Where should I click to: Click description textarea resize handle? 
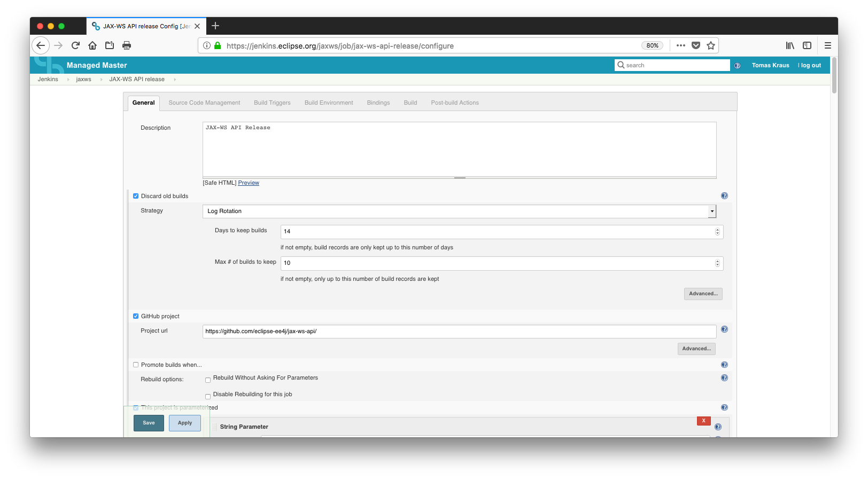(x=460, y=177)
